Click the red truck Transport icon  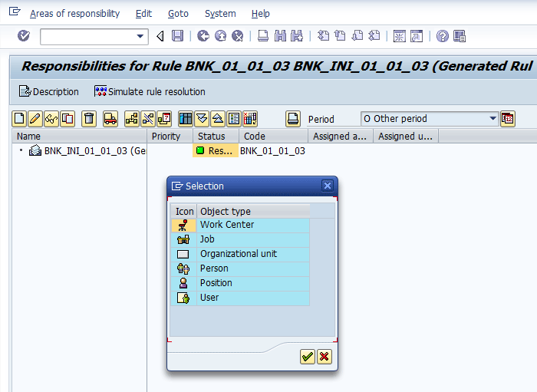[110, 119]
